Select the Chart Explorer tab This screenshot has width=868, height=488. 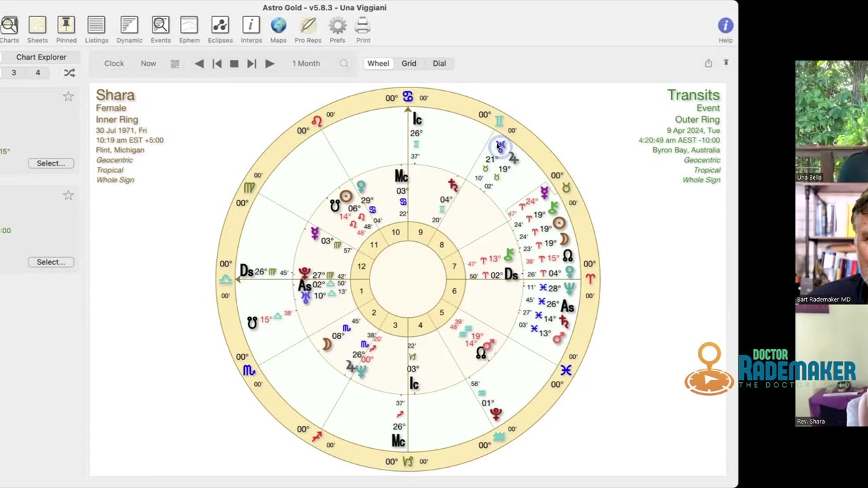click(41, 58)
